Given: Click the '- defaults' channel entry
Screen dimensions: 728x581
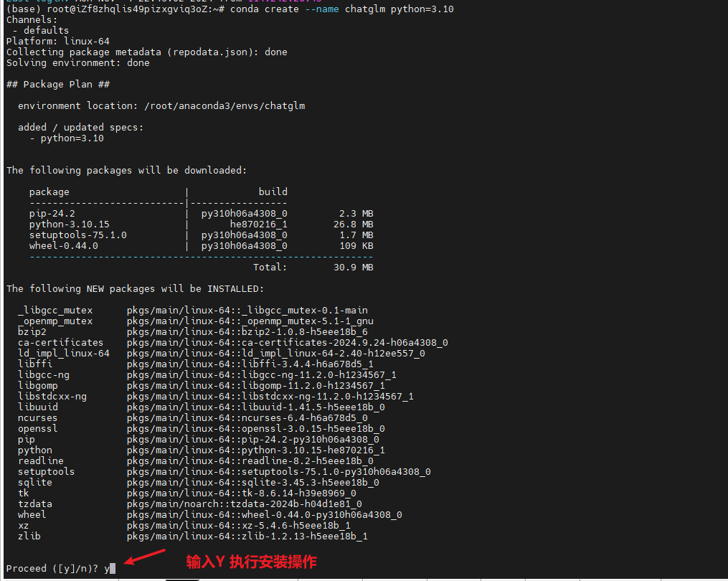Looking at the screenshot, I should (x=41, y=31).
